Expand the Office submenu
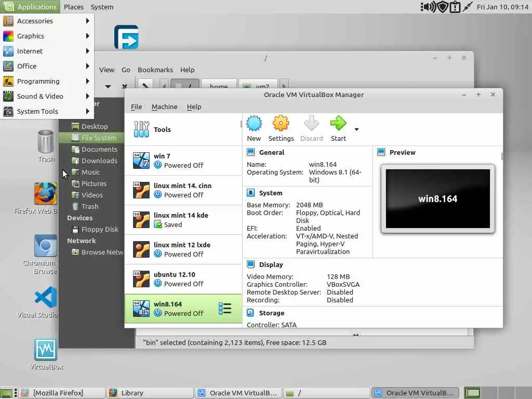Screen dimensions: 532x399 pyautogui.click(x=47, y=66)
